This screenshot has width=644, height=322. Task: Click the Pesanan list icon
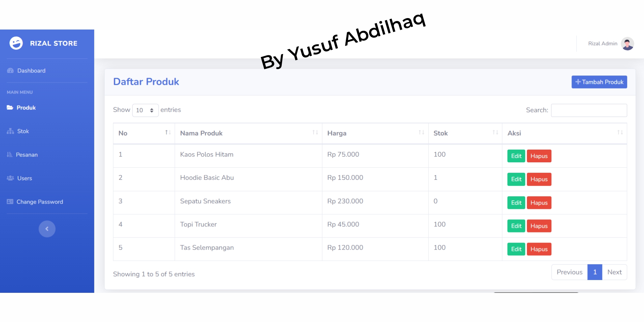pyautogui.click(x=9, y=155)
